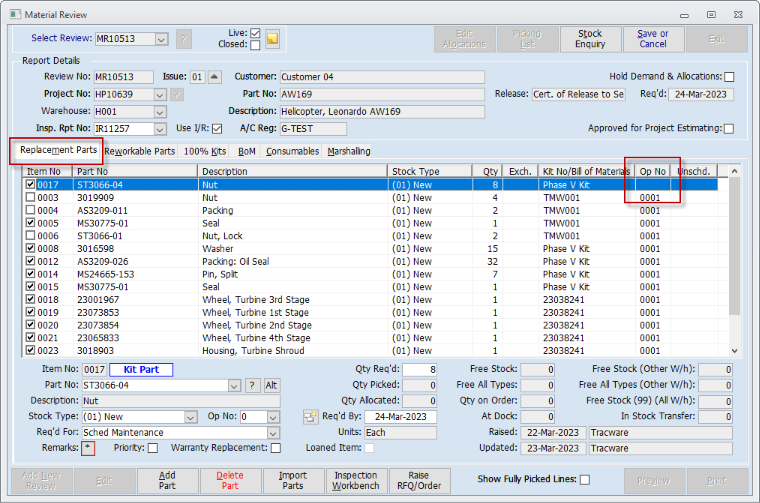Check the box for item 0003
The width and height of the screenshot is (760, 503).
[x=31, y=197]
